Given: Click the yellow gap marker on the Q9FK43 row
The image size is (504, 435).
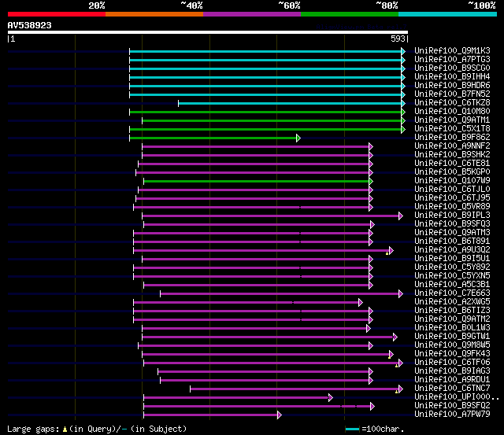Looking at the screenshot, I should pos(389,357).
